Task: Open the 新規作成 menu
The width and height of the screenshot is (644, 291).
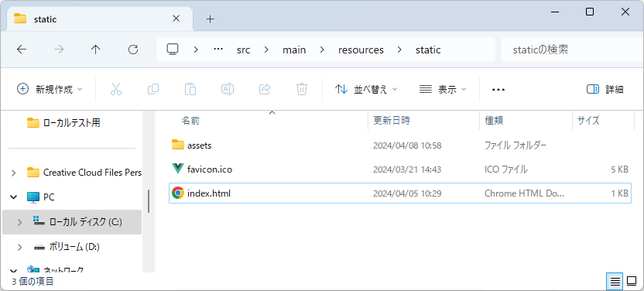Action: [x=50, y=89]
